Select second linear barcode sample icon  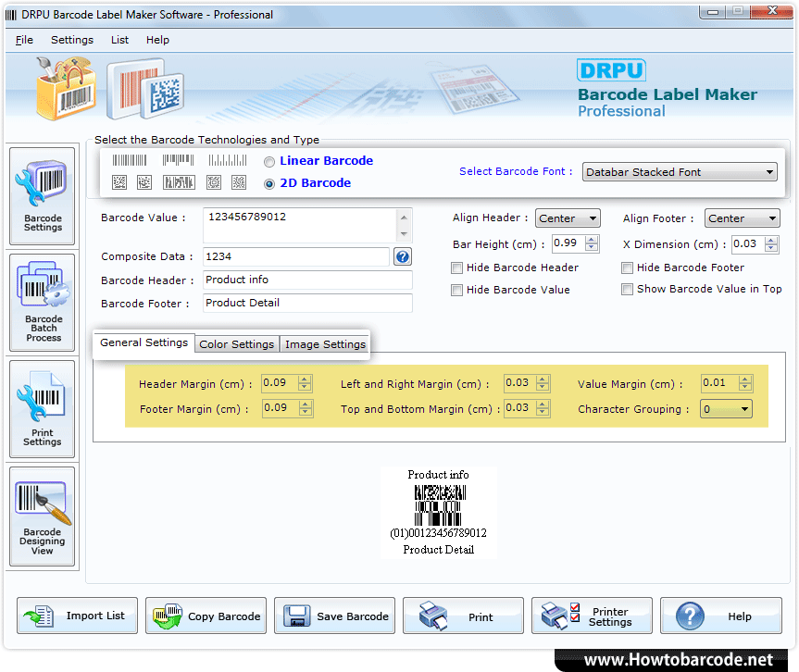click(179, 160)
